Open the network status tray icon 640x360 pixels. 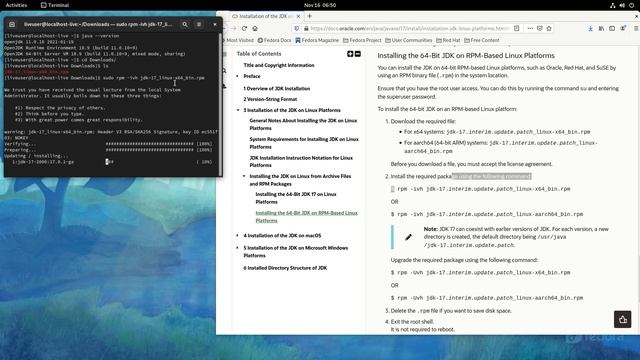click(613, 5)
